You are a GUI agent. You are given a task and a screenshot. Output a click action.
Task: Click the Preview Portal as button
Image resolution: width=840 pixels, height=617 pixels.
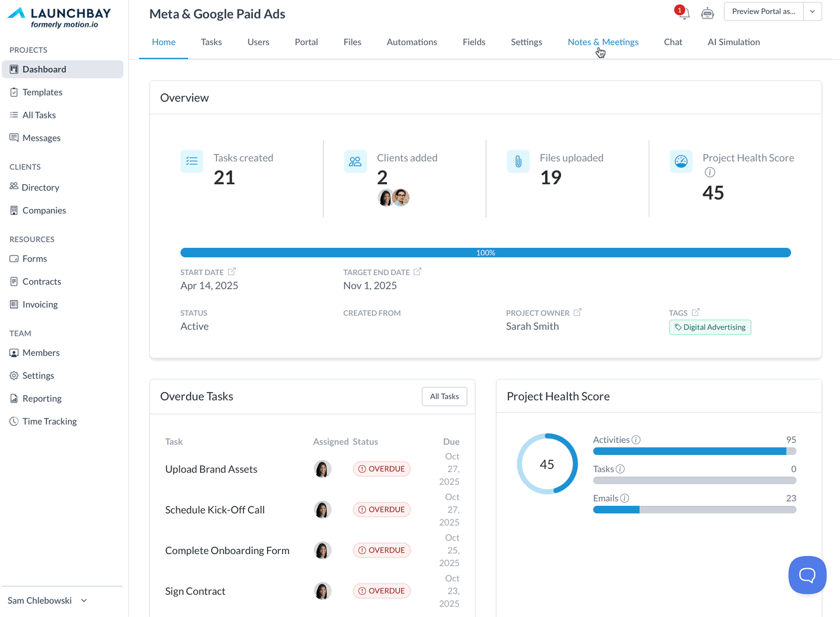(763, 11)
